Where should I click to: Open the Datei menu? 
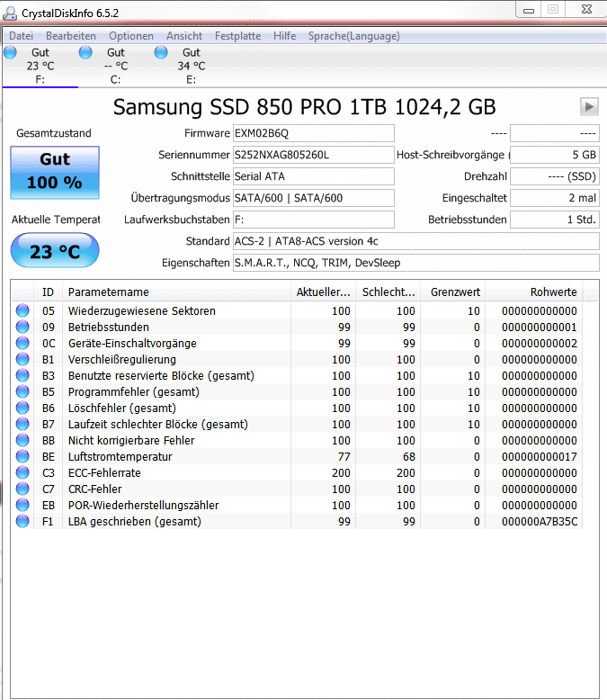[21, 36]
